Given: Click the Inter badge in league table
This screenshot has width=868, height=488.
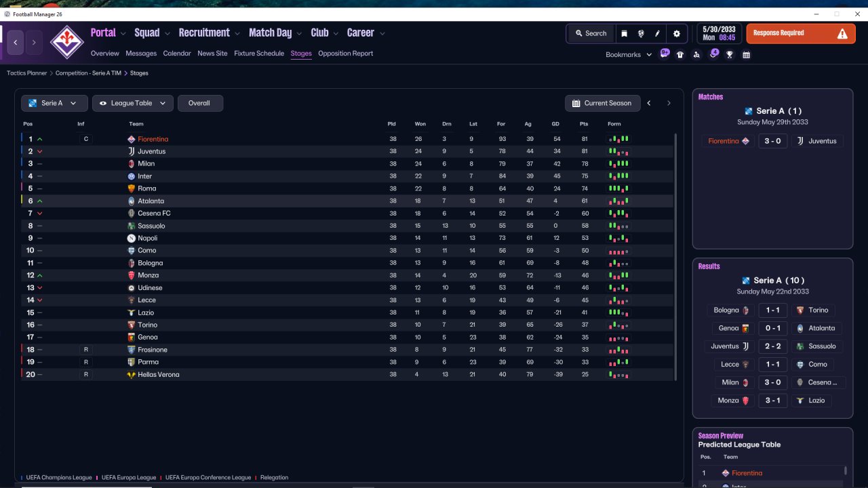Looking at the screenshot, I should 132,176.
